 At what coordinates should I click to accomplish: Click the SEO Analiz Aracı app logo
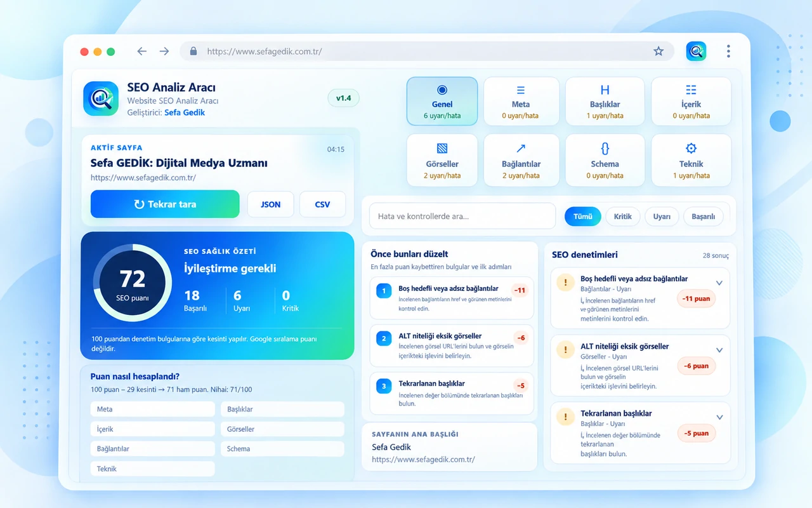coord(101,98)
